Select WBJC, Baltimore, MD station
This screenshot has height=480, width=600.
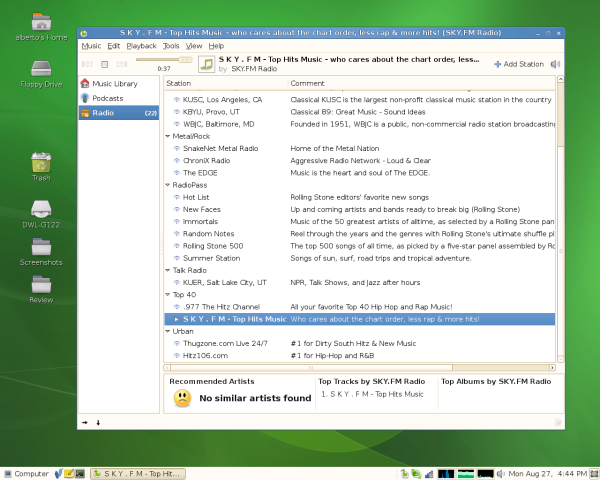pyautogui.click(x=360, y=124)
